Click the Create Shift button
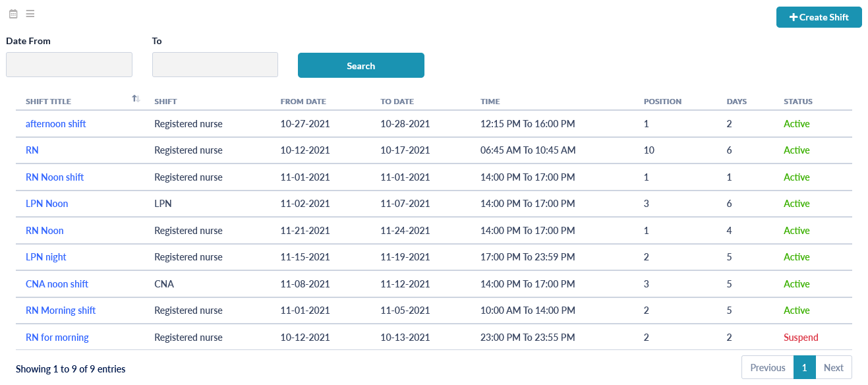Screen dimensions: 868x385 [x=819, y=17]
